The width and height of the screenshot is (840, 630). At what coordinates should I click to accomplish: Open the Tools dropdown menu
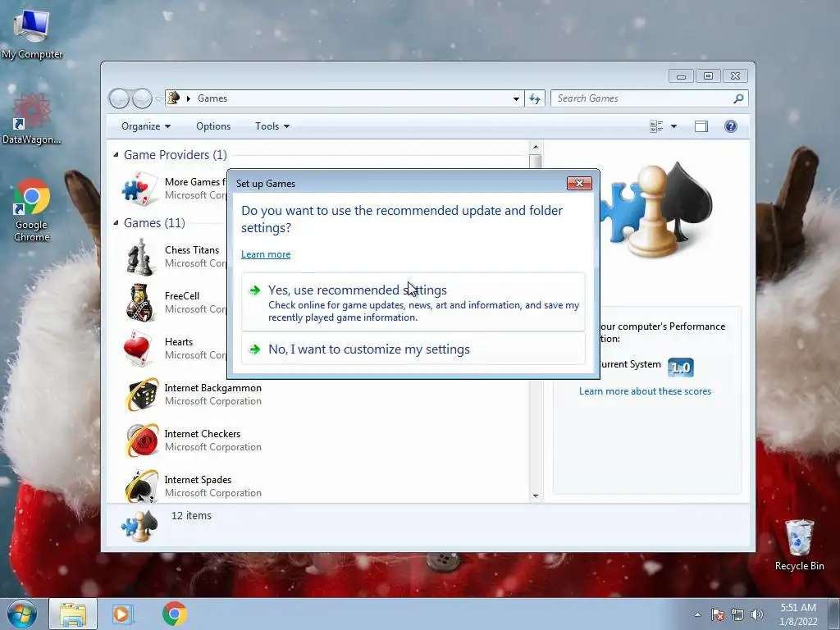pos(272,126)
